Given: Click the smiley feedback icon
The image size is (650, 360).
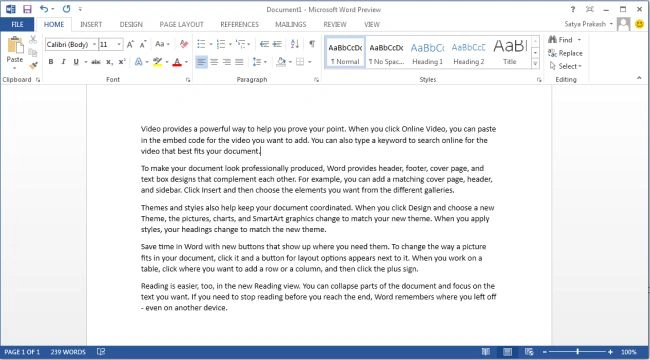Looking at the screenshot, I should (x=640, y=24).
